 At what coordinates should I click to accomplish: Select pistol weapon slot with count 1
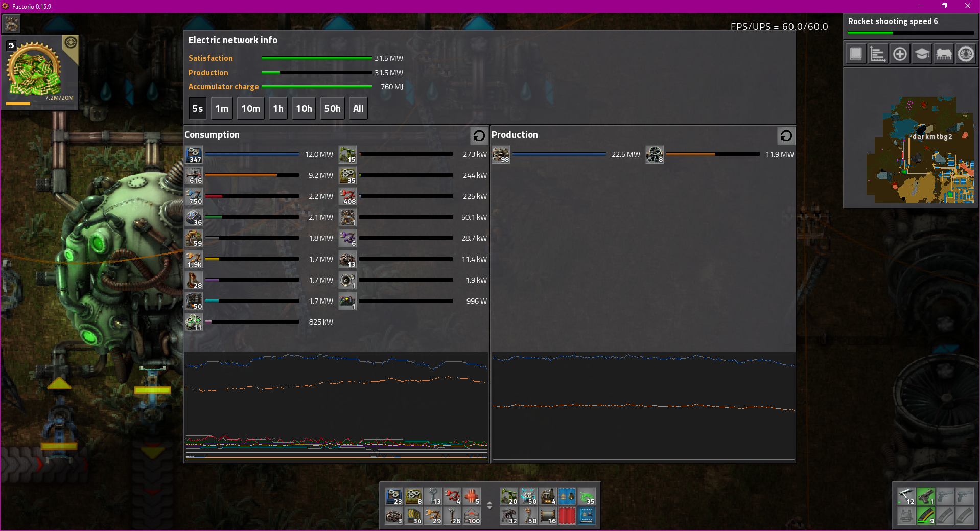pos(926,496)
